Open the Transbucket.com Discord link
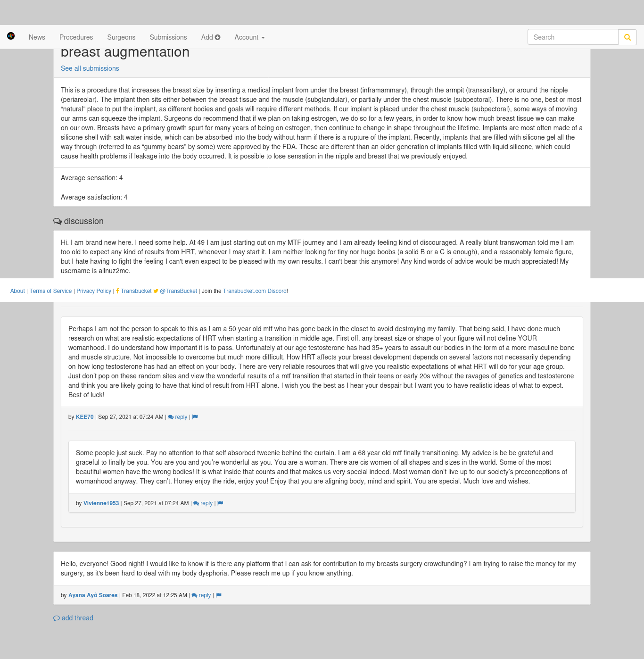Viewport: 644px width, 659px height. point(255,291)
